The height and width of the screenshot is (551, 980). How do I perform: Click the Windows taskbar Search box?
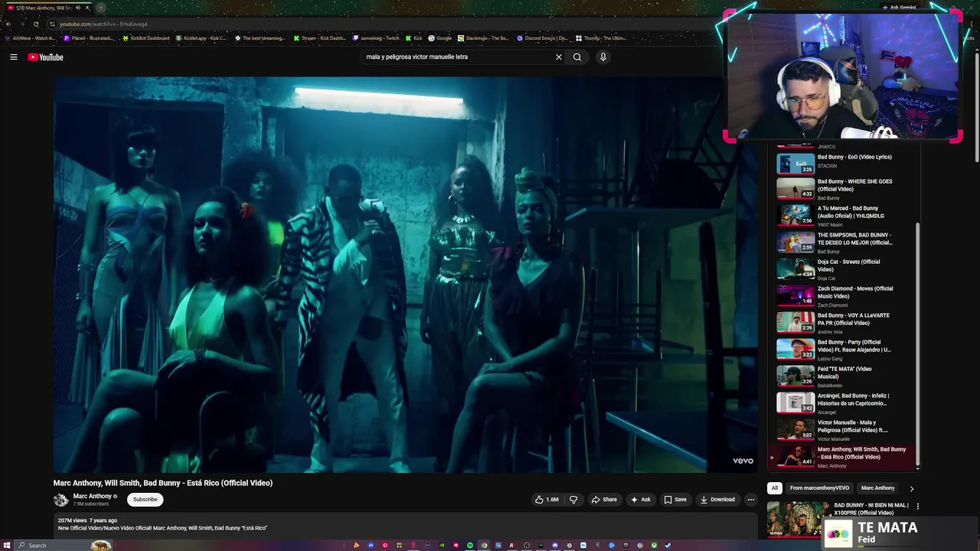coord(63,545)
